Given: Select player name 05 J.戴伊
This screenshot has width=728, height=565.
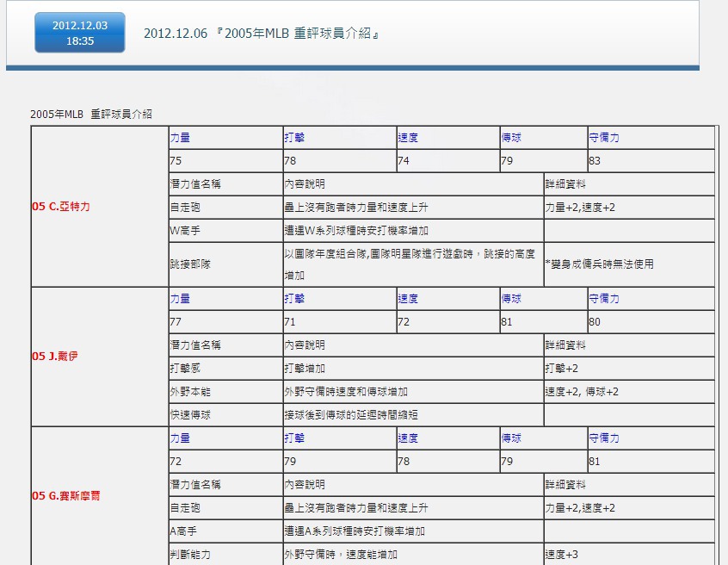Looking at the screenshot, I should coord(54,357).
